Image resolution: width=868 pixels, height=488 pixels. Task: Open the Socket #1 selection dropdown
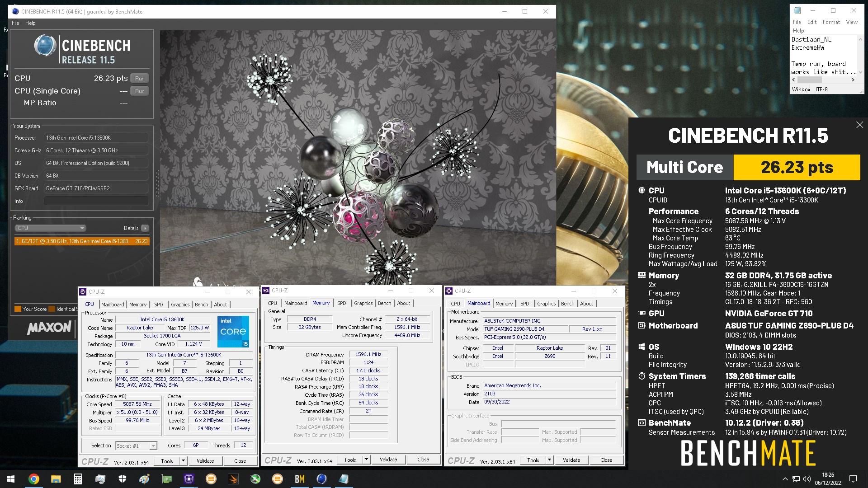click(x=136, y=446)
